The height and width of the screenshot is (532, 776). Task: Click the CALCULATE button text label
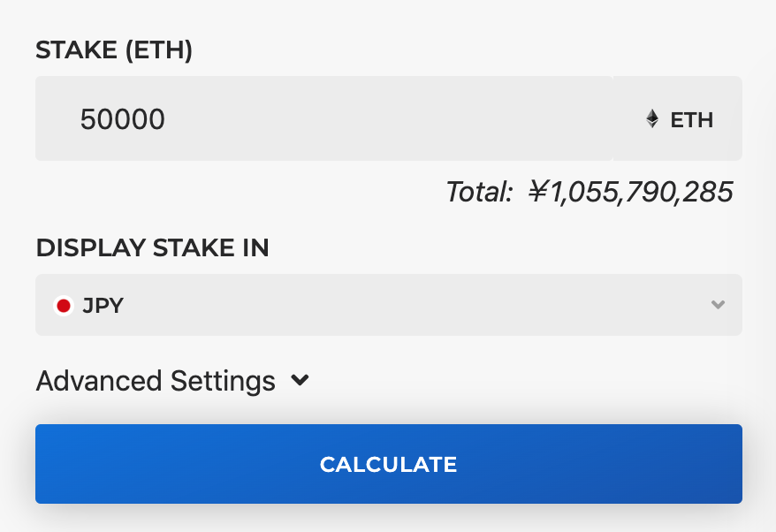coord(389,464)
